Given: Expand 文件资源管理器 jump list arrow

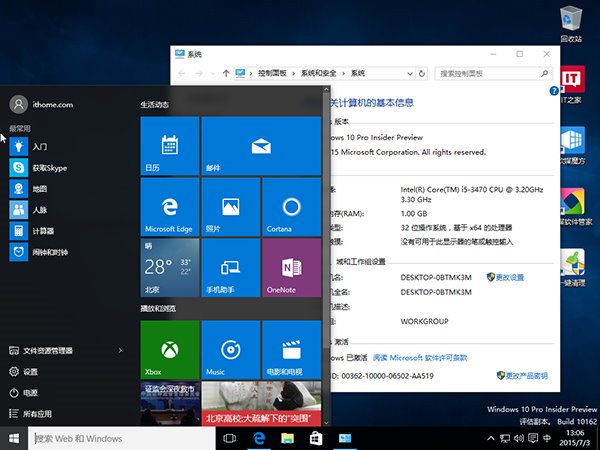Looking at the screenshot, I should (x=121, y=351).
